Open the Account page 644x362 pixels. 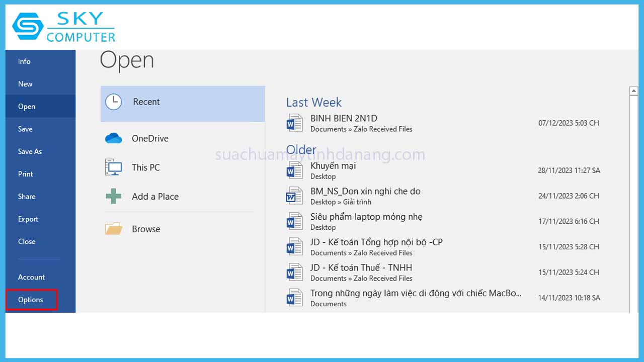pyautogui.click(x=40, y=277)
